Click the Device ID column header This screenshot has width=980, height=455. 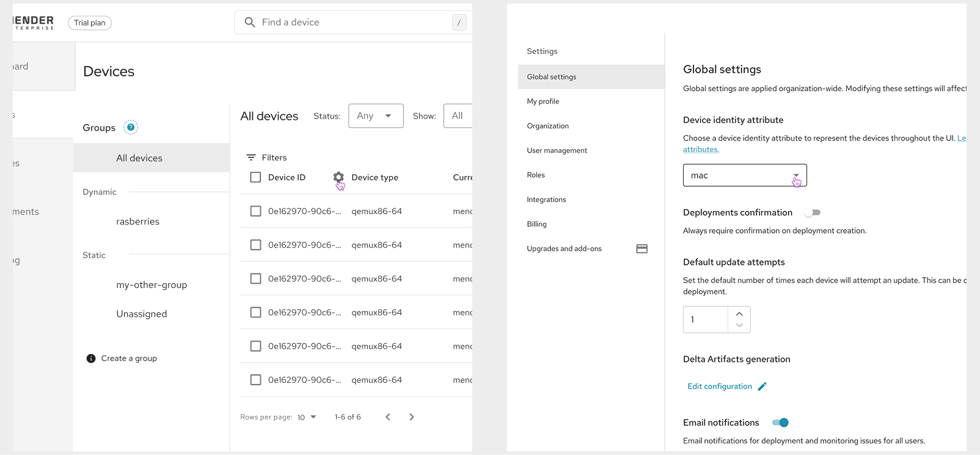(x=287, y=177)
